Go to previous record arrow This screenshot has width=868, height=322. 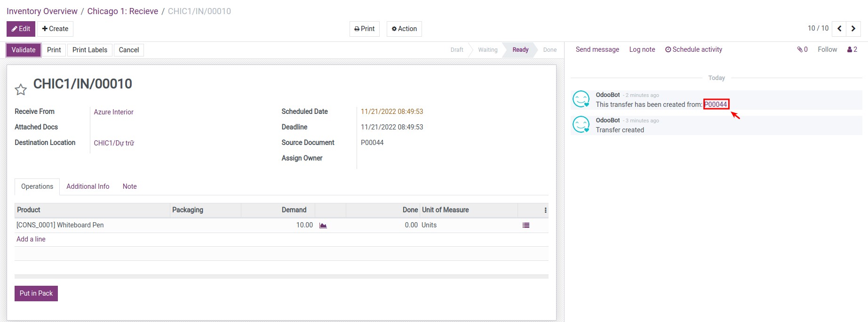tap(839, 29)
